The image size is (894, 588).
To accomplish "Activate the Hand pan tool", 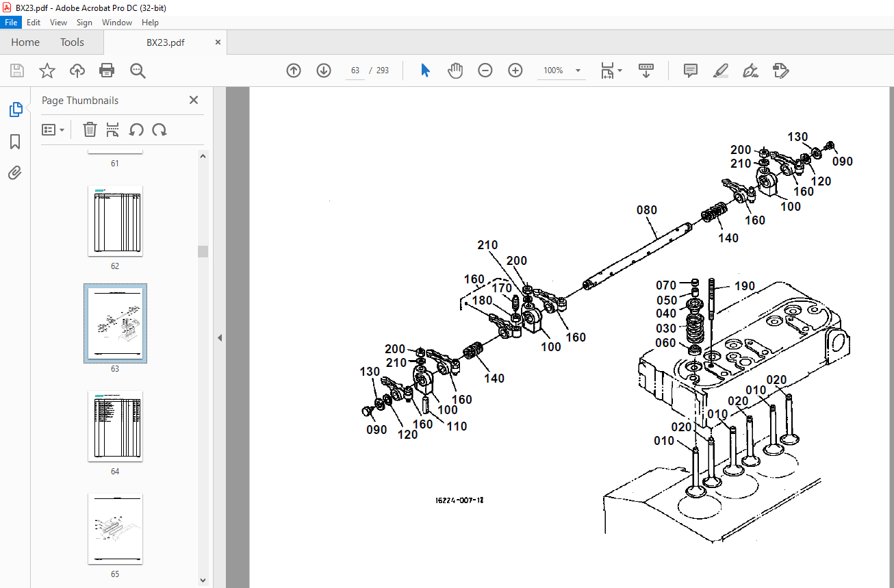I will (455, 71).
